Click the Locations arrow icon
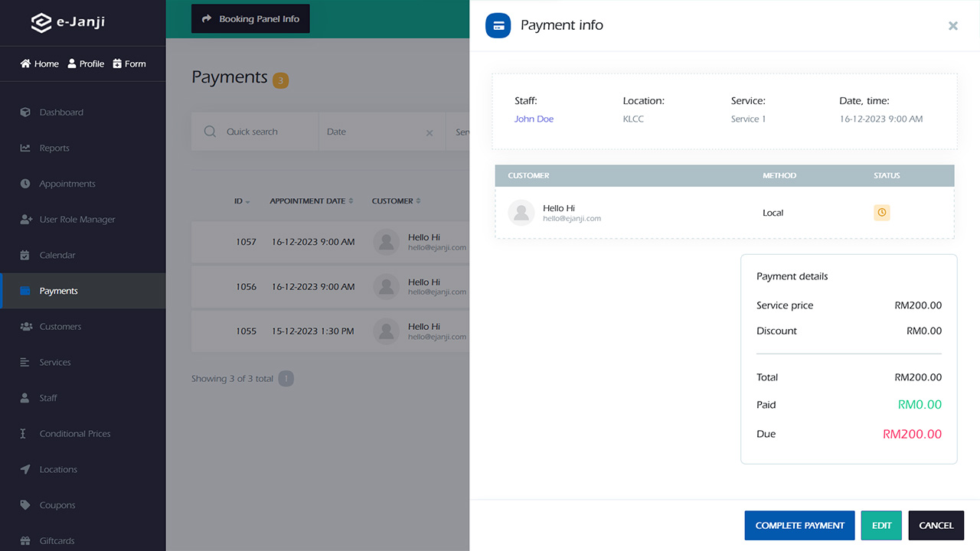The height and width of the screenshot is (551, 980). (25, 469)
